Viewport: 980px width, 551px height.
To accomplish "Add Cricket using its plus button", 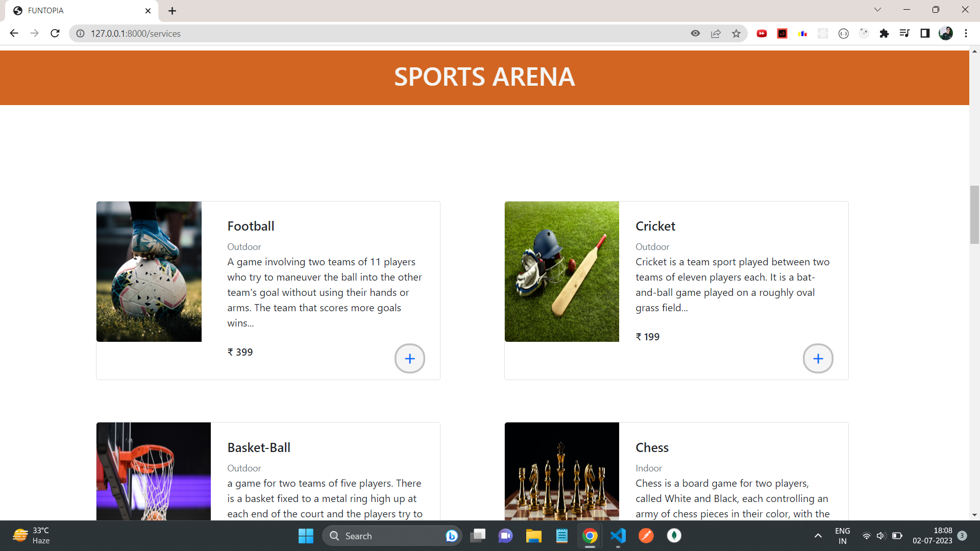I will [818, 358].
